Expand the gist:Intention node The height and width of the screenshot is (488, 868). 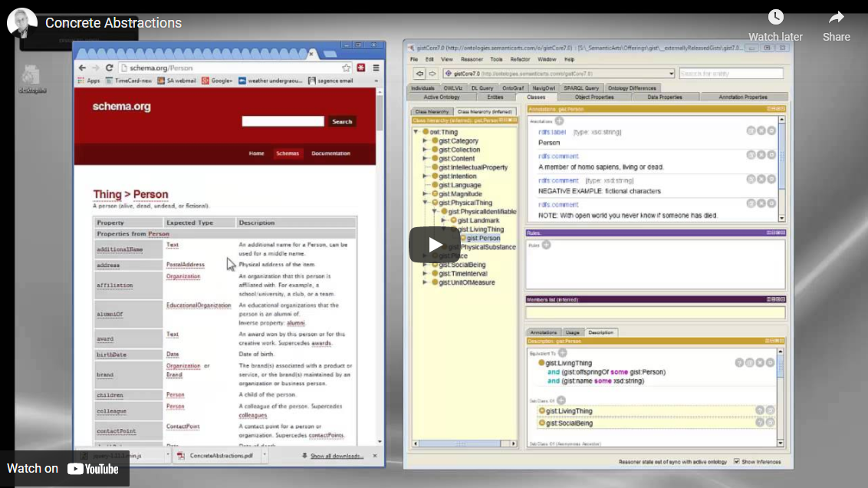pos(425,176)
